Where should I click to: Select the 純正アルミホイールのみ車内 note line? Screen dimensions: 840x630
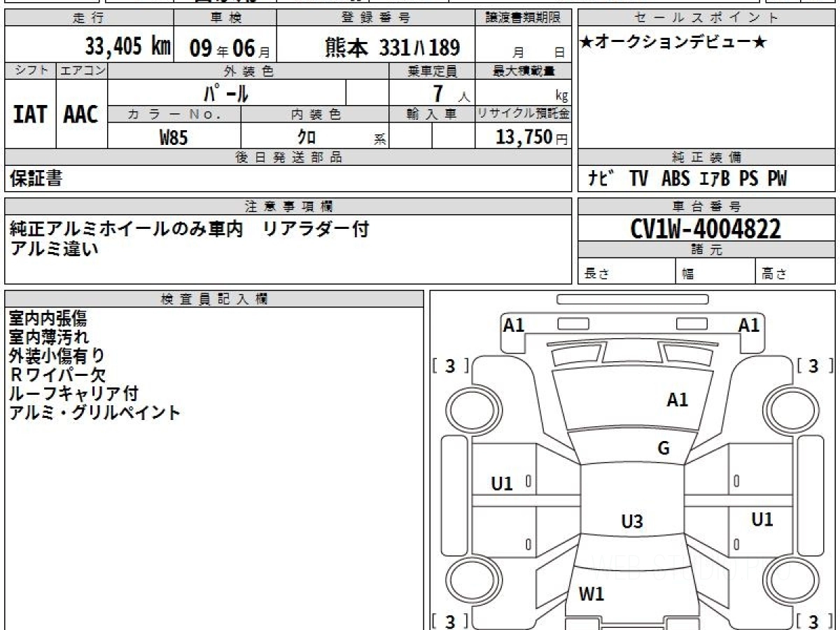(x=127, y=229)
